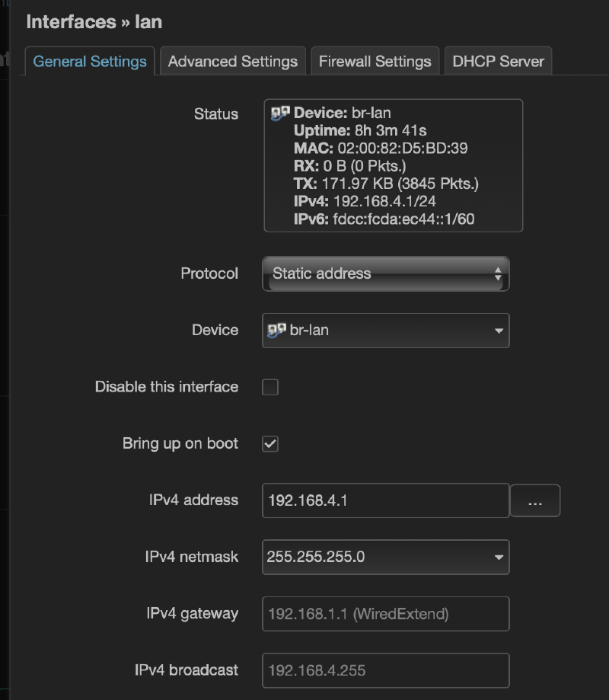The height and width of the screenshot is (700, 609).
Task: Select the General Settings tab
Action: pos(90,61)
